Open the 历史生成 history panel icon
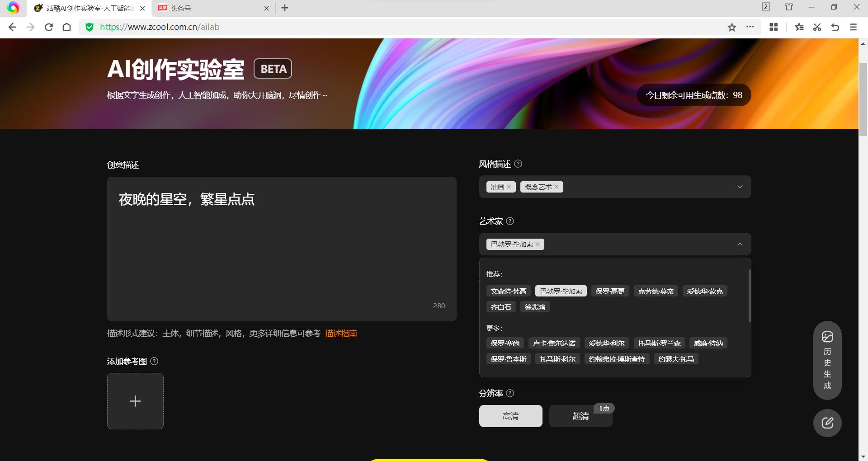 tap(827, 360)
